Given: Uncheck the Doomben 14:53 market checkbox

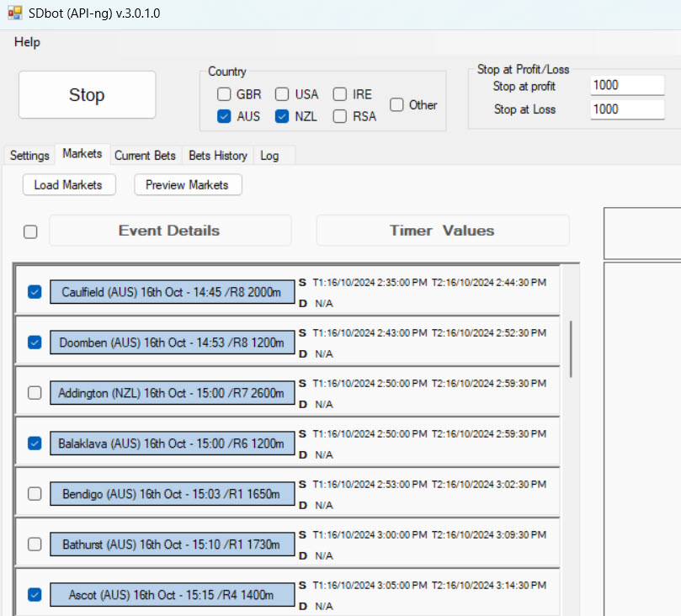Looking at the screenshot, I should (35, 343).
